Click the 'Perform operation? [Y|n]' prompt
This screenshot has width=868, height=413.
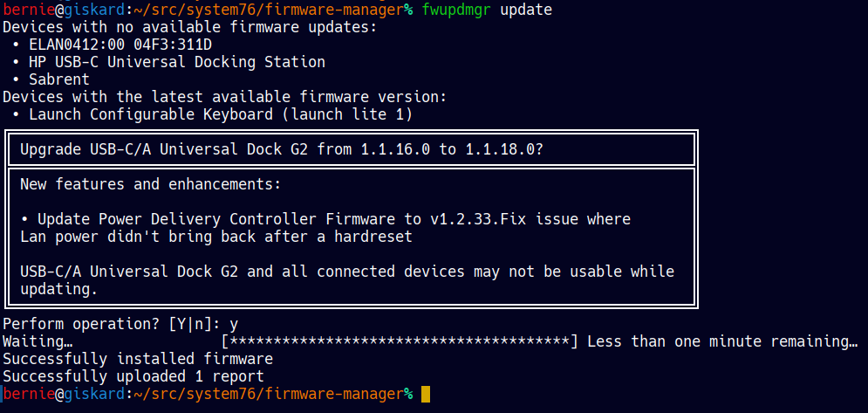coord(112,324)
